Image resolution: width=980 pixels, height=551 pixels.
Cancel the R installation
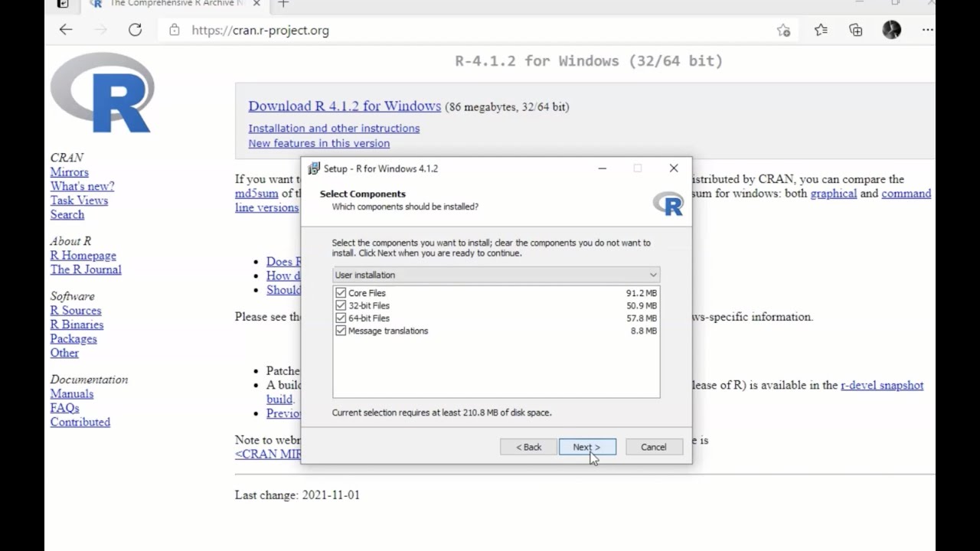[x=654, y=447]
